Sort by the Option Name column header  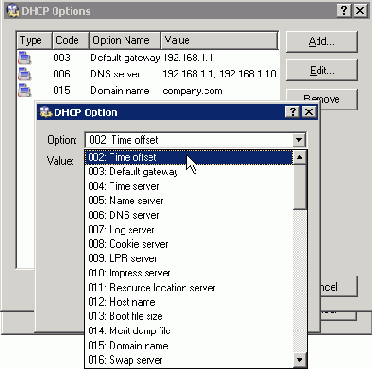point(125,41)
